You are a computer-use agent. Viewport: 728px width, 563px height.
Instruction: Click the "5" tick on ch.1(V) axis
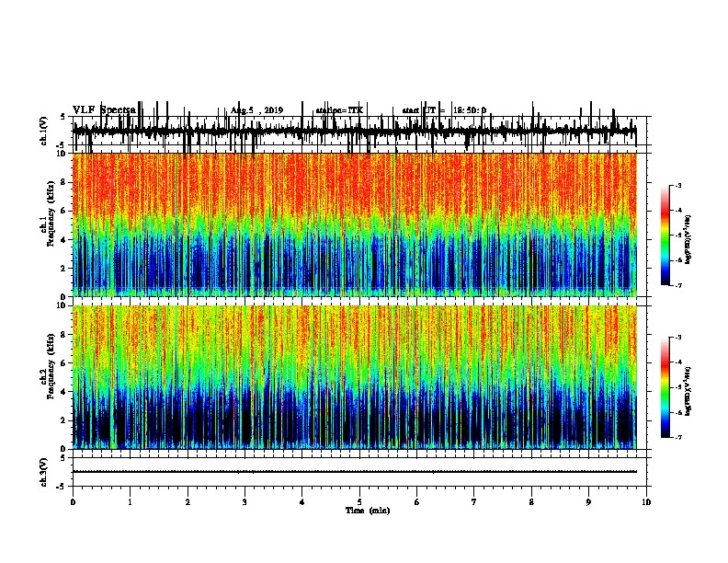pos(63,117)
